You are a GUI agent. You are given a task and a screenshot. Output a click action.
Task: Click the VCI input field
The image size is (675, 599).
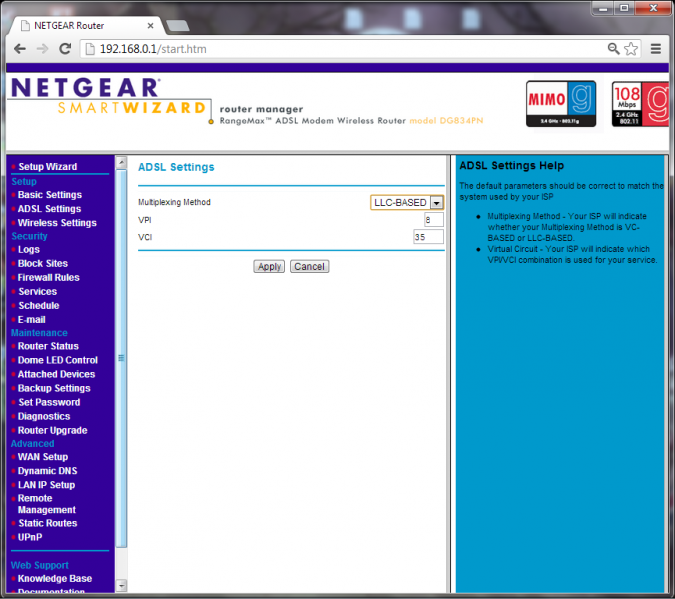[428, 237]
